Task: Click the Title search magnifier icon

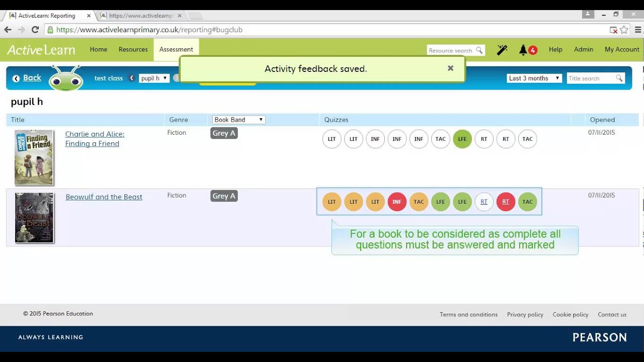Action: [x=619, y=78]
